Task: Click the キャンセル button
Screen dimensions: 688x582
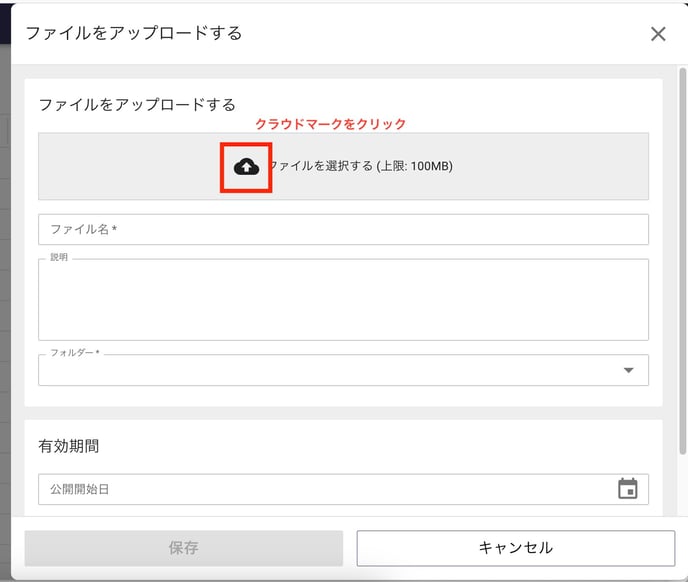Action: tap(516, 548)
